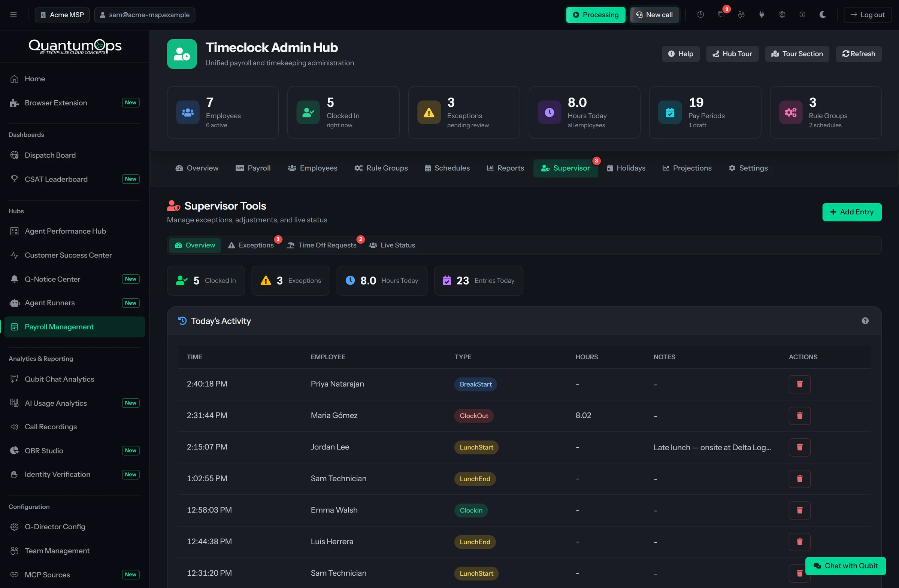Click the hamburger menu icon
The width and height of the screenshot is (899, 588).
[x=13, y=15]
